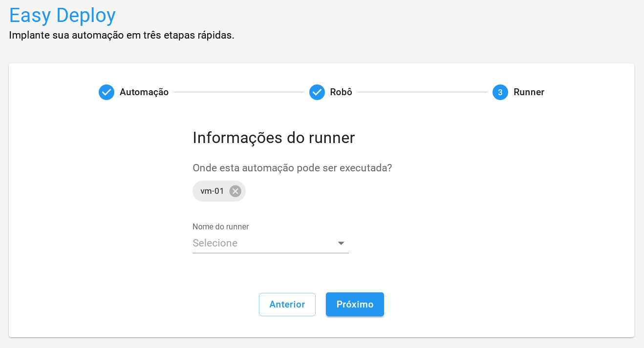Click the question about where automation runs
Viewport: 644px width, 348px height.
292,168
